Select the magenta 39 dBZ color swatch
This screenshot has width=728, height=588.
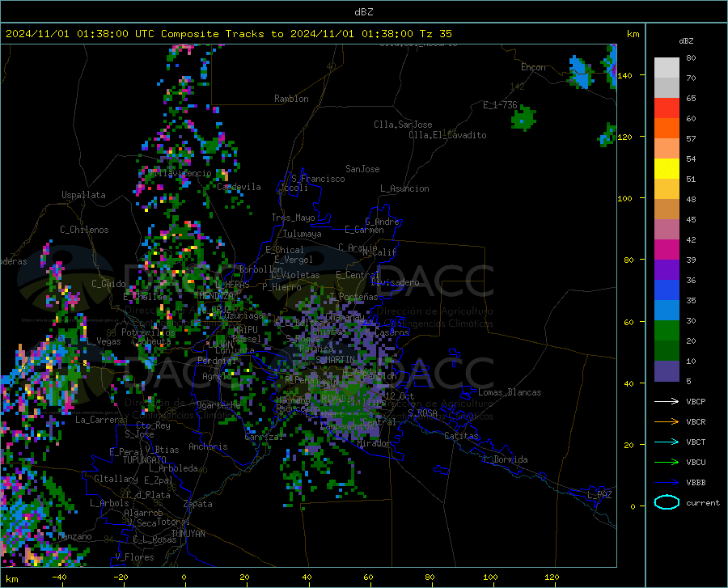pos(667,250)
